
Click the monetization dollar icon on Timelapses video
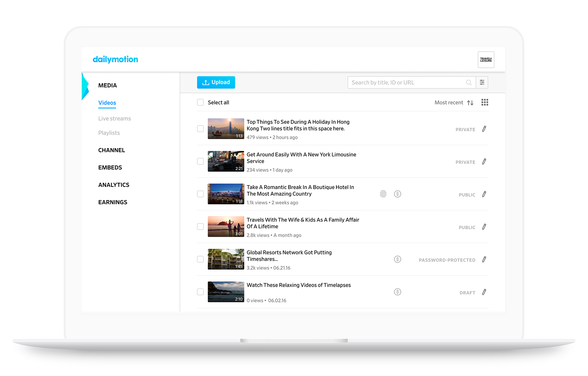(x=397, y=292)
